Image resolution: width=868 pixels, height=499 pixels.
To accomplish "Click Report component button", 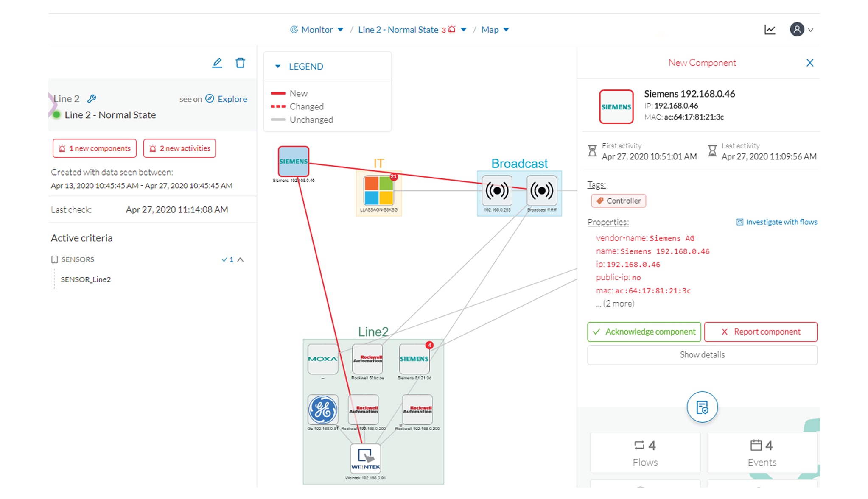I will (761, 332).
